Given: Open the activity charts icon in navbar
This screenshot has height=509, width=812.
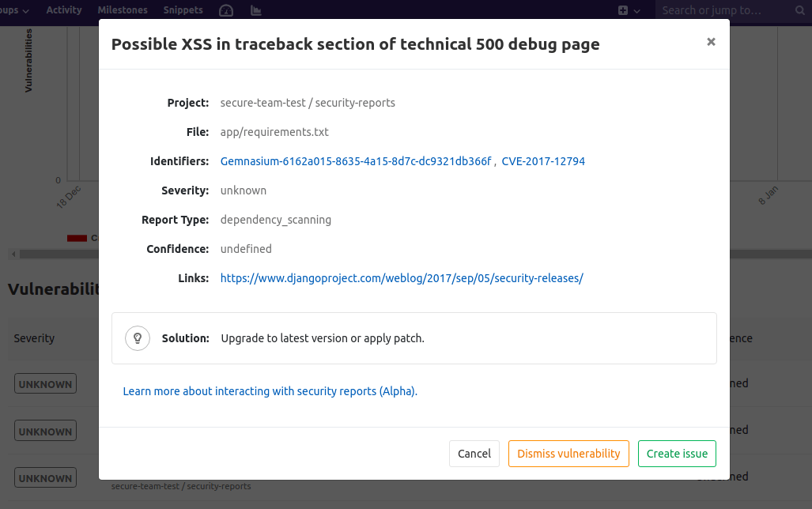Looking at the screenshot, I should [x=255, y=10].
